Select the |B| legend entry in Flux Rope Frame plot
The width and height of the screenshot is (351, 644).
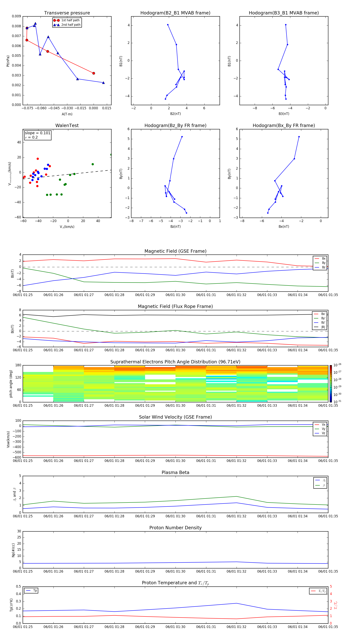(320, 327)
